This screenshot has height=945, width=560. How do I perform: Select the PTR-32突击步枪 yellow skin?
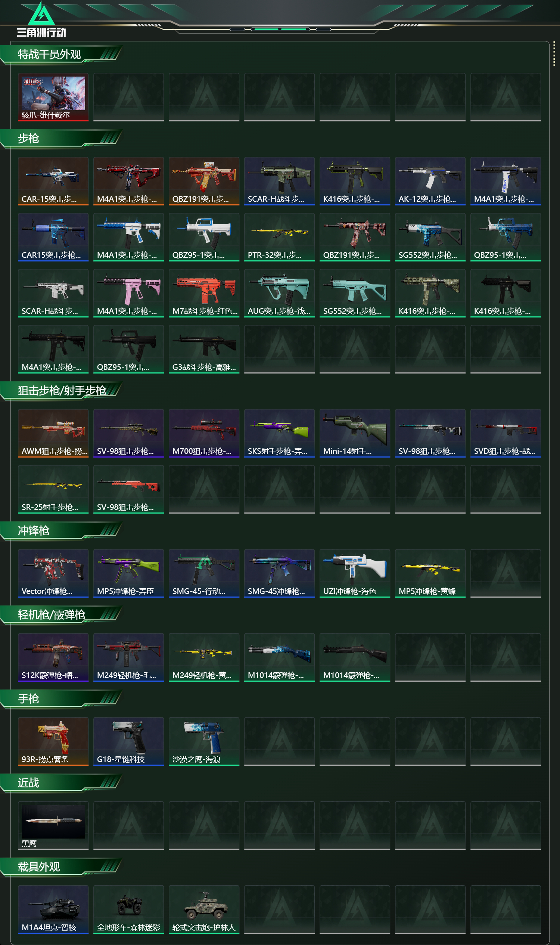[280, 237]
